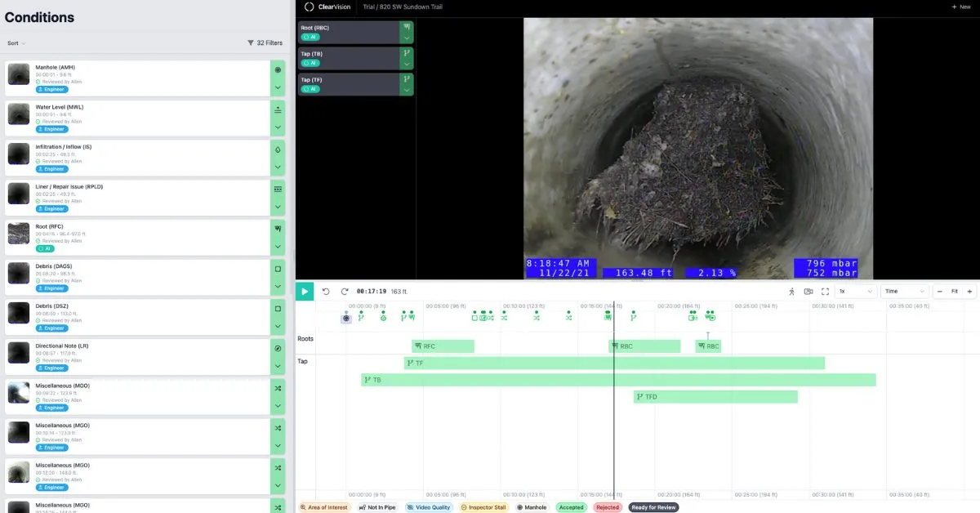Open the 1x playback speed dropdown
This screenshot has height=513, width=980.
point(857,292)
